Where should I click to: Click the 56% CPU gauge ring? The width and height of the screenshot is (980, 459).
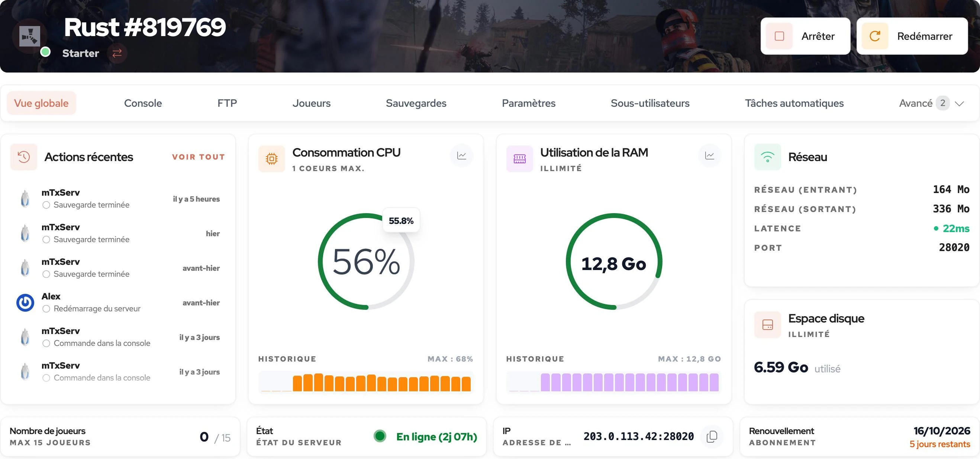point(366,261)
